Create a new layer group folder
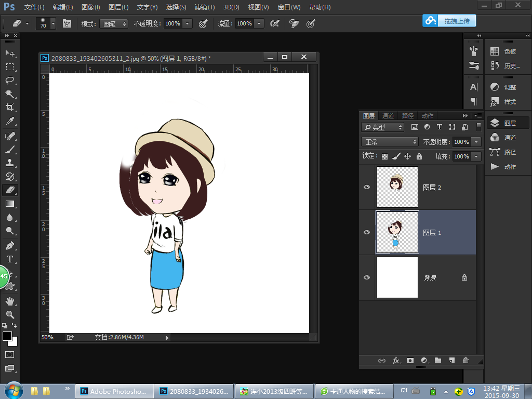This screenshot has height=399, width=532. 438,361
